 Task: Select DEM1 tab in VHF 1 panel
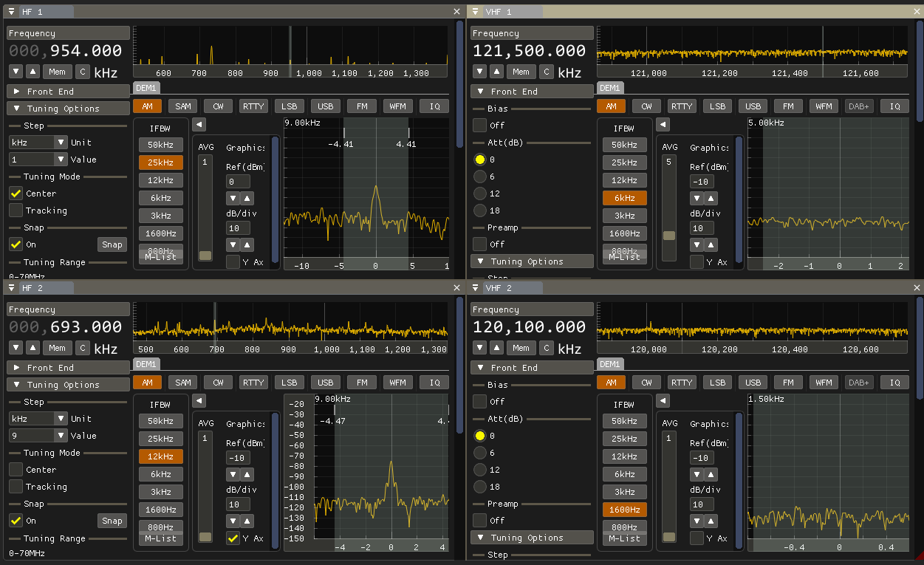609,88
